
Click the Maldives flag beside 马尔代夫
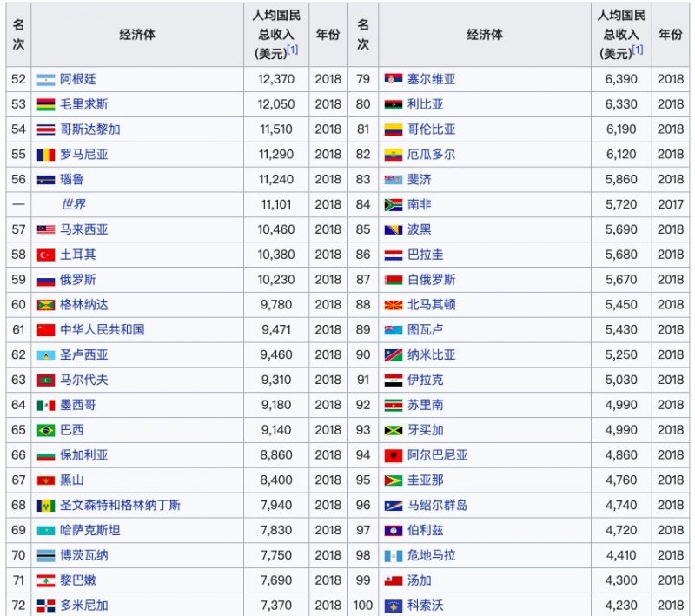click(46, 381)
